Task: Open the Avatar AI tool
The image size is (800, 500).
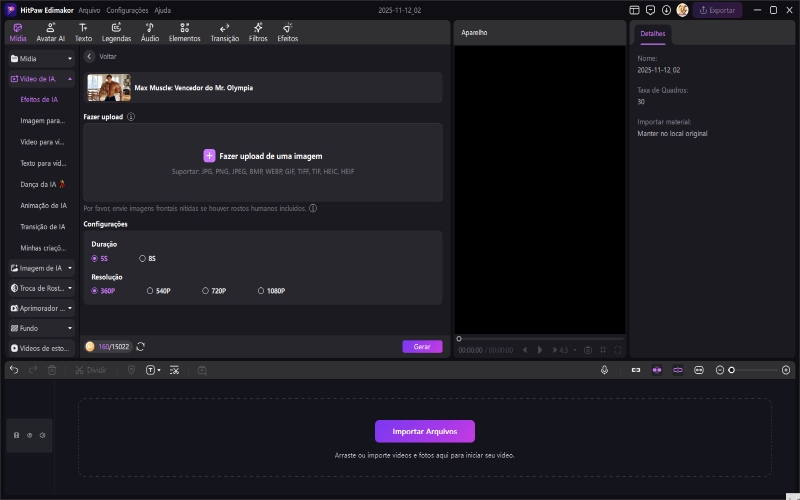Action: [50, 32]
